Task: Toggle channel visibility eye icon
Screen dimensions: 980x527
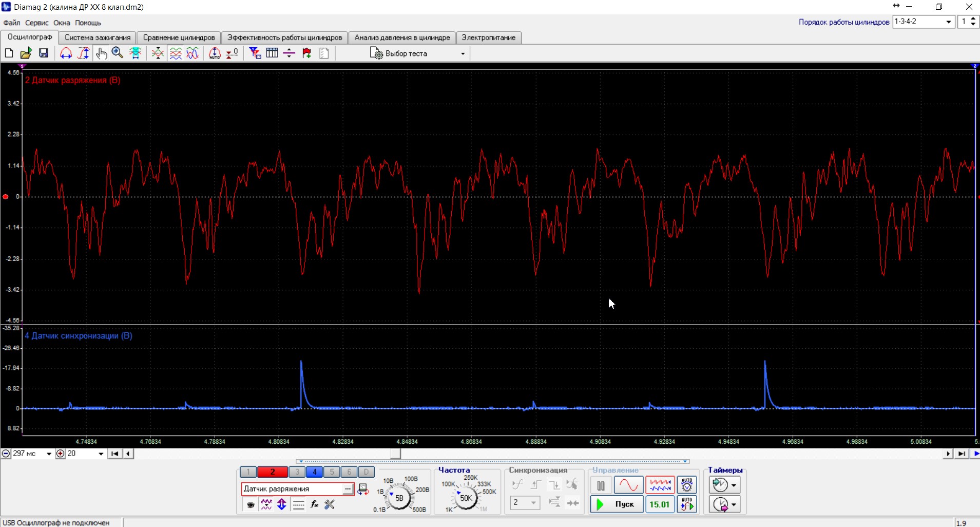Action: tap(250, 504)
